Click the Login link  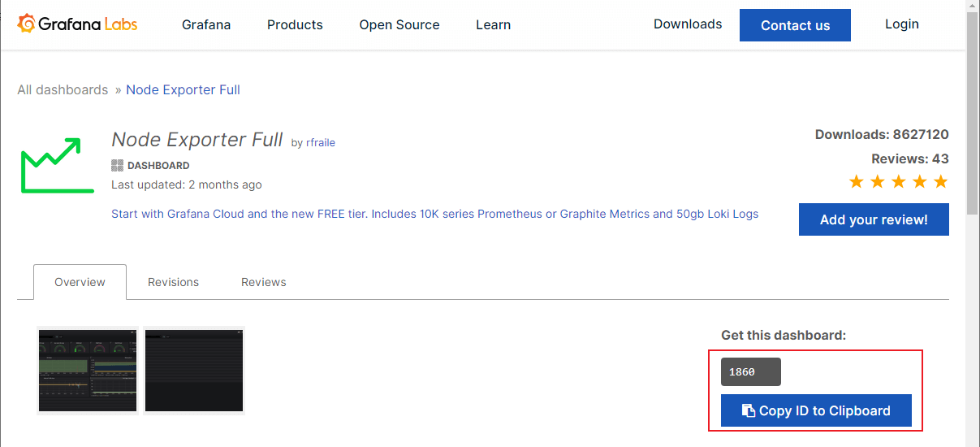coord(902,24)
